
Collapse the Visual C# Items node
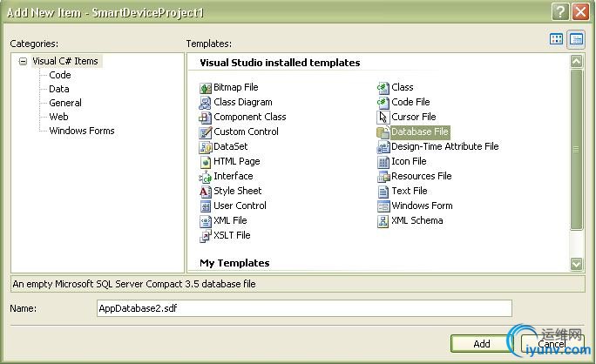click(23, 61)
